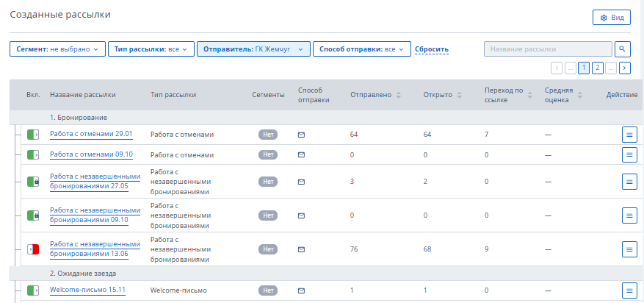Click email icon in бронированиями 09.10 row
This screenshot has height=303, width=644.
pyautogui.click(x=301, y=215)
